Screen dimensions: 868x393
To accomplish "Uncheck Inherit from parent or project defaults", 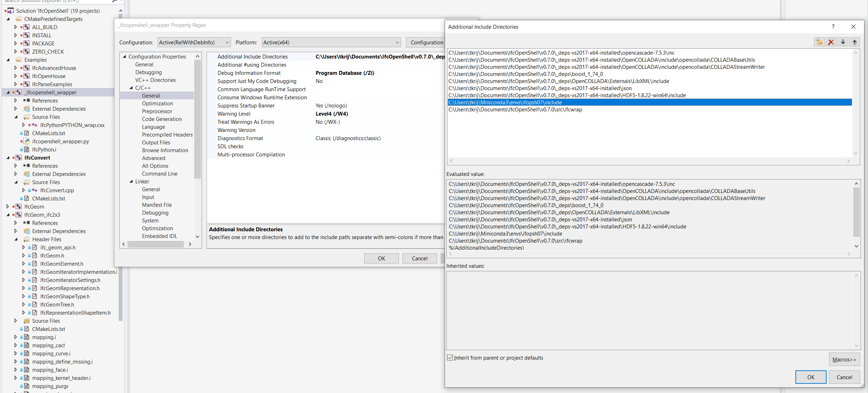I will tap(450, 358).
